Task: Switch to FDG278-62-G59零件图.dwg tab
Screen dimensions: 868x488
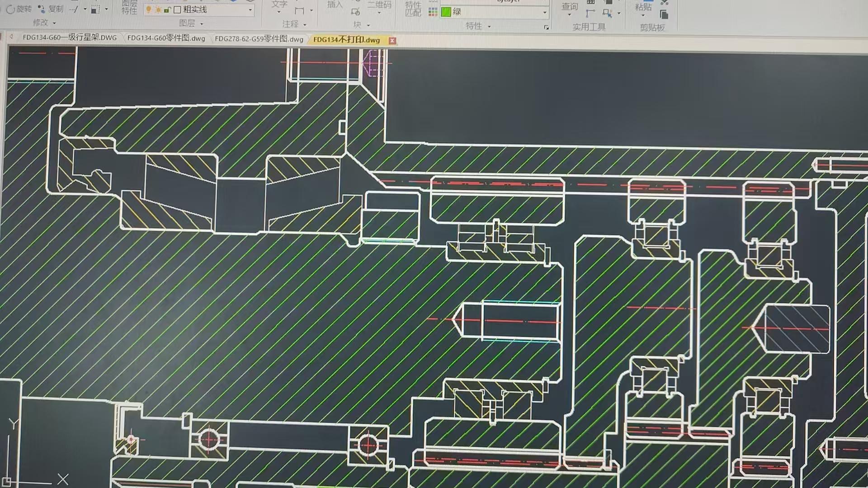Action: (259, 39)
